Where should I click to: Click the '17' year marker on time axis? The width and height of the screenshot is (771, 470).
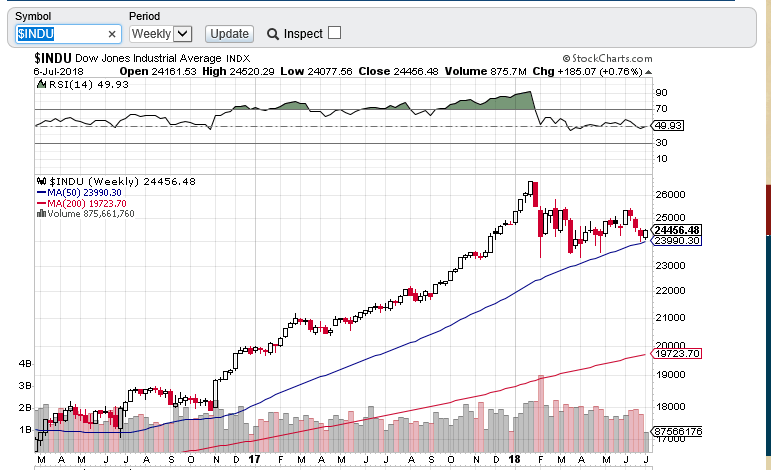coord(254,459)
